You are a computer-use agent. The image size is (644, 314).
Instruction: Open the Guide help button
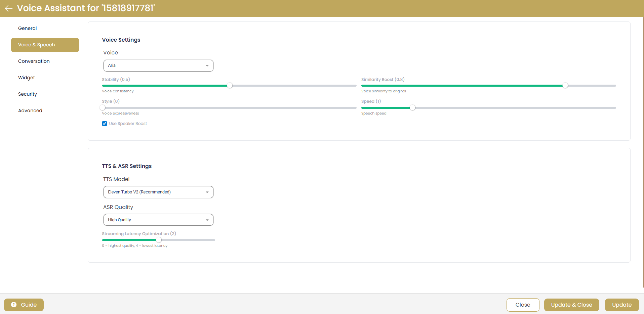pyautogui.click(x=23, y=305)
